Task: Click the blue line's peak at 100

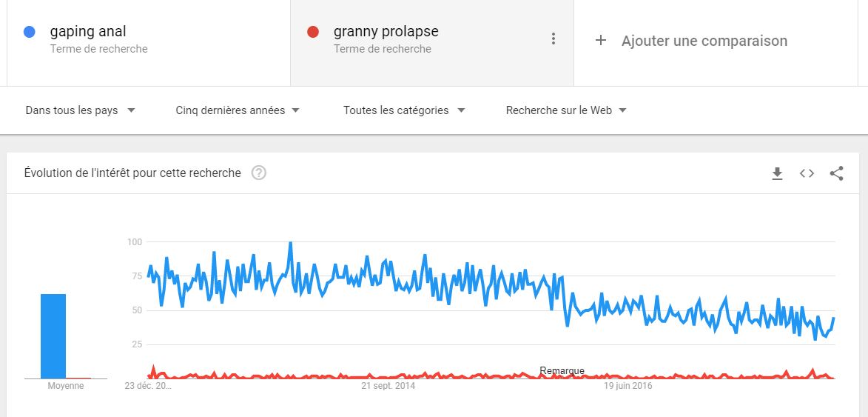Action: tap(290, 243)
